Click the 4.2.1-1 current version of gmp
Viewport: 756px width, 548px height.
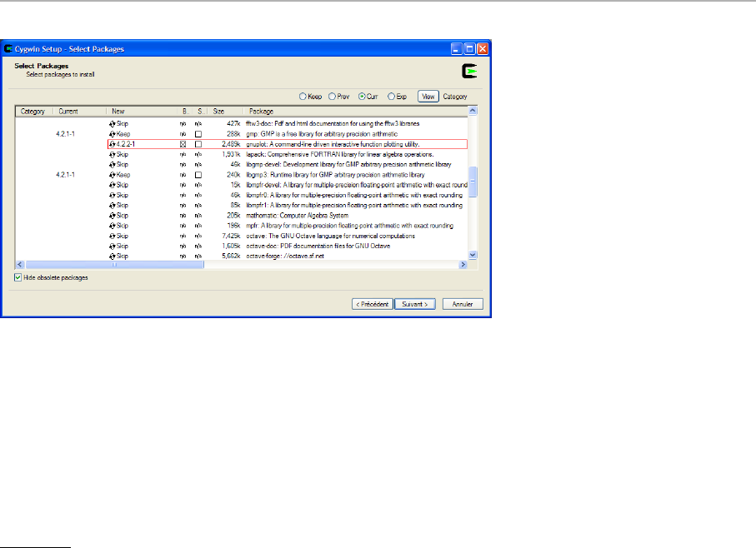click(65, 134)
